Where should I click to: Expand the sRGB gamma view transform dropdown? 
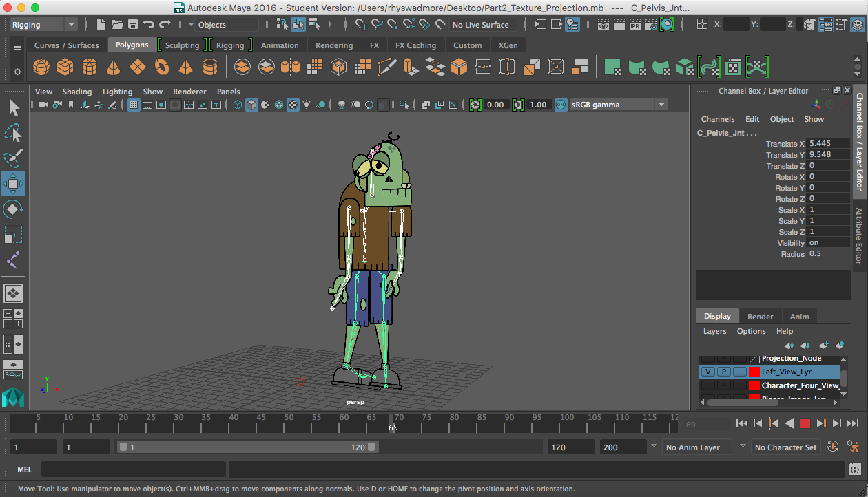click(661, 105)
